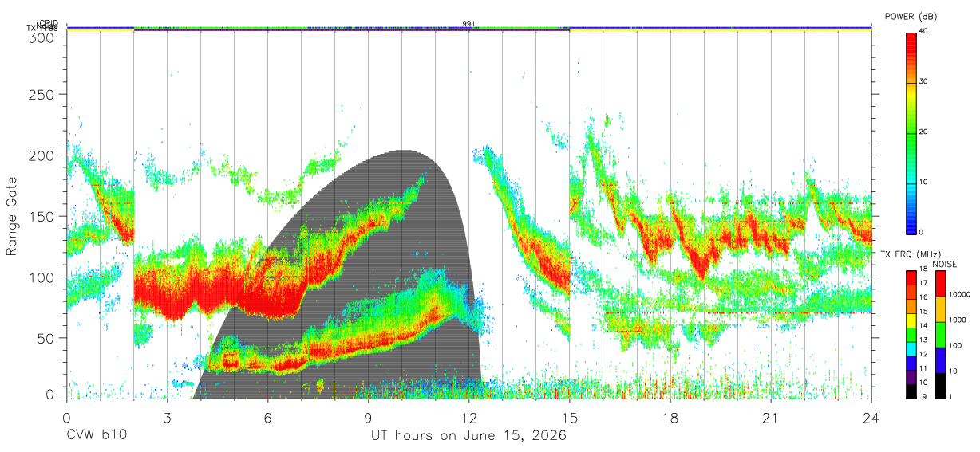Select the red segment of NOISE colorbar

pos(939,284)
